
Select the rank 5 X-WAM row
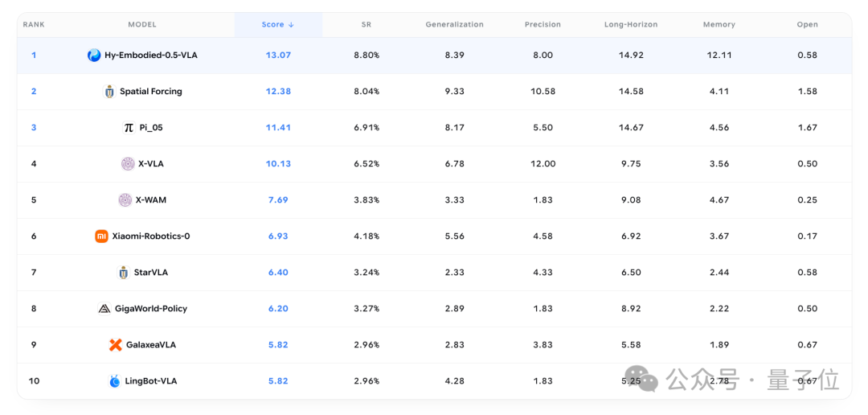click(x=435, y=200)
